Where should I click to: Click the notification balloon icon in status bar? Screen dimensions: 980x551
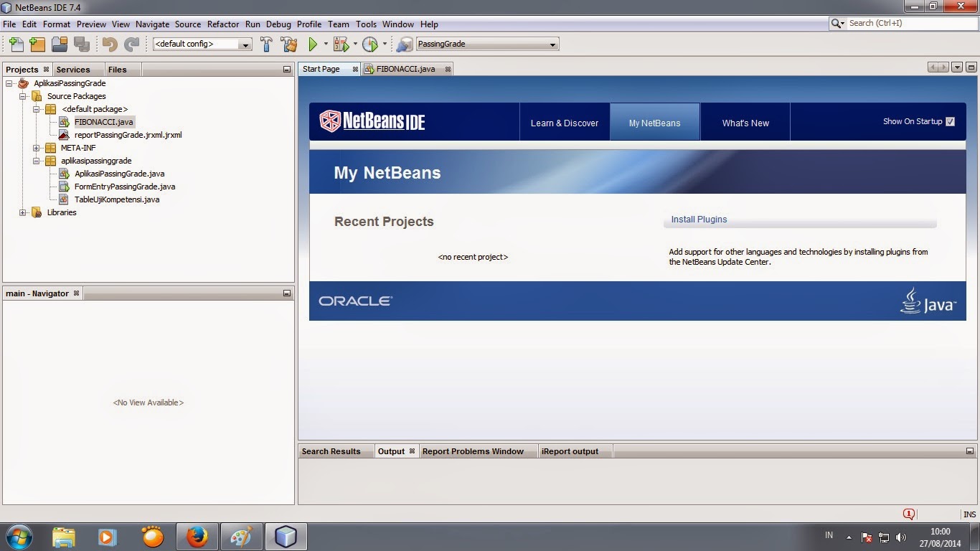coord(909,514)
